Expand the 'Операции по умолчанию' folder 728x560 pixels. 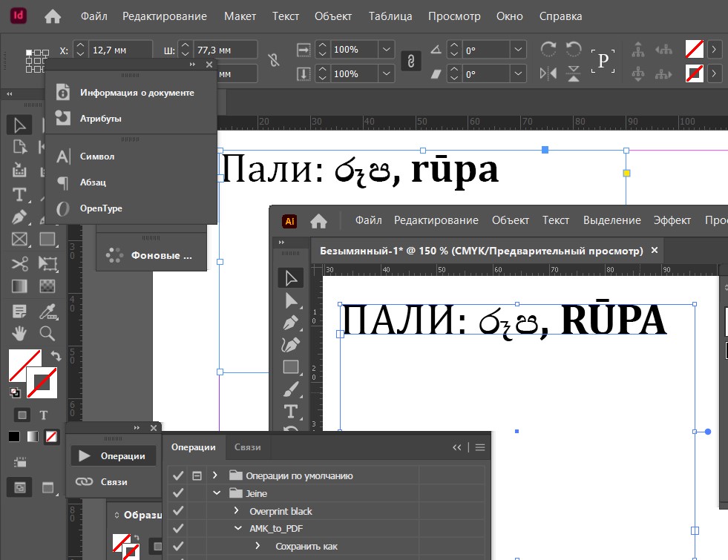click(215, 475)
